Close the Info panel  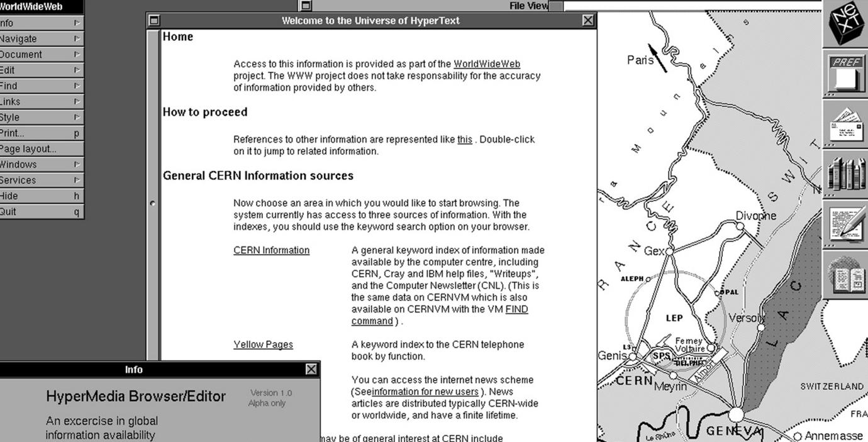311,369
